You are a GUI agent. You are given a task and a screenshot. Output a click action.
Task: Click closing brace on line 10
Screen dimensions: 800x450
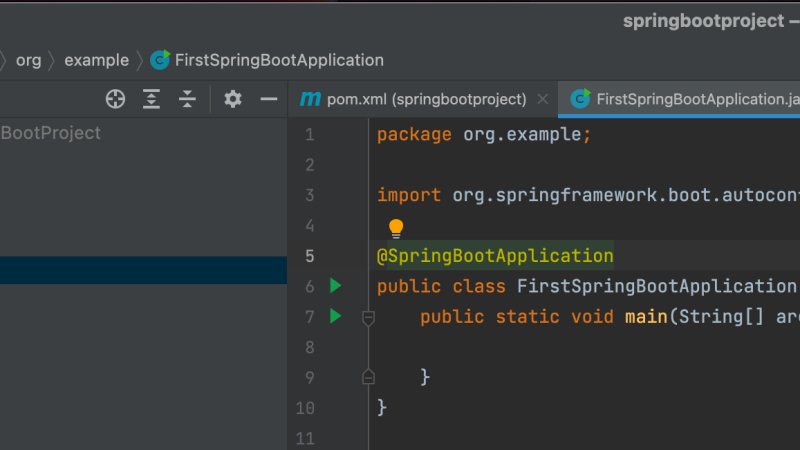click(x=382, y=408)
